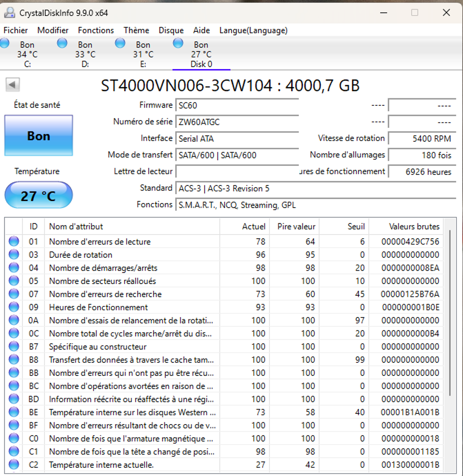The image size is (463, 476).
Task: Click the Interface field Serial ATA
Action: 237,139
